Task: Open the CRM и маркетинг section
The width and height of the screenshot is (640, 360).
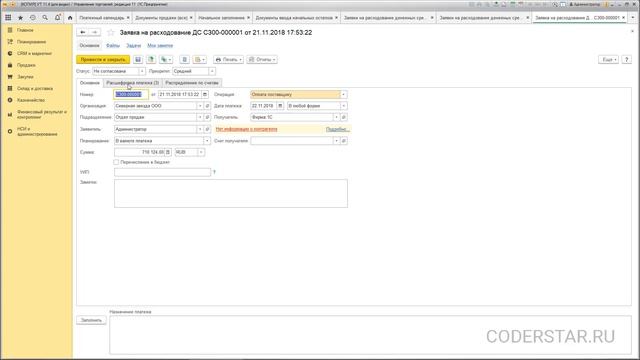Action: click(34, 53)
